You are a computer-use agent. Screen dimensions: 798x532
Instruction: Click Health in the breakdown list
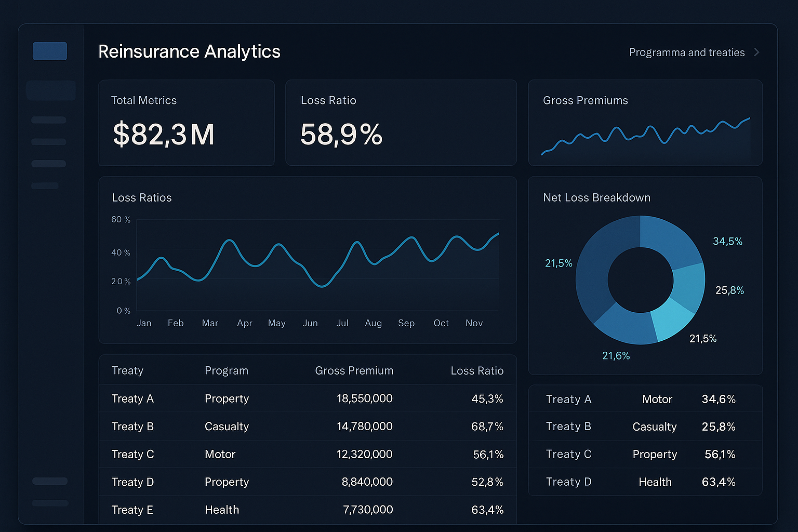point(655,482)
